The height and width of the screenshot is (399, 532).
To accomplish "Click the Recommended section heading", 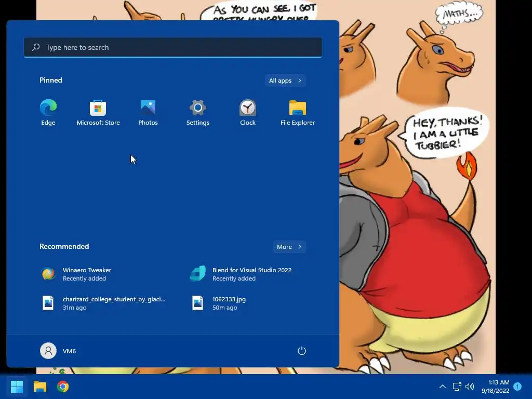I will (64, 246).
